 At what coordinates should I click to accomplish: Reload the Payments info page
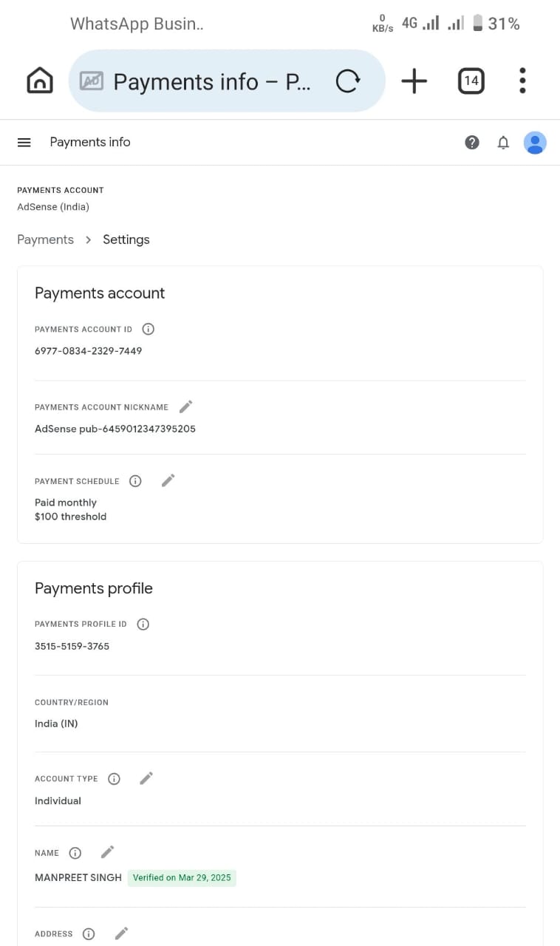(347, 81)
